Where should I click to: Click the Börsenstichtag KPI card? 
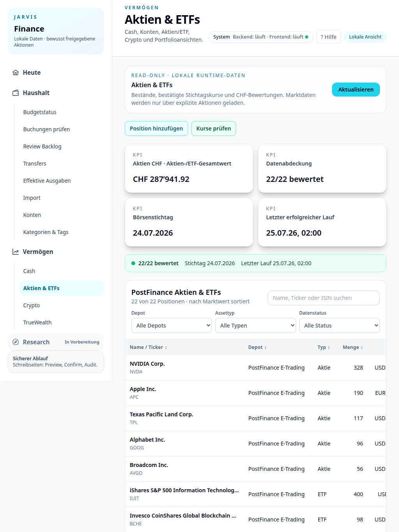point(189,222)
